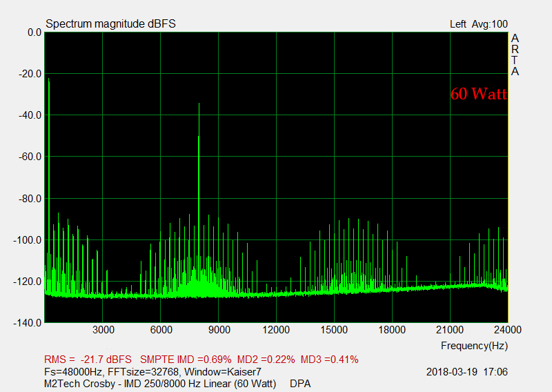Click the 24000 frequency tick label
The height and width of the screenshot is (392, 552).
coord(508,330)
